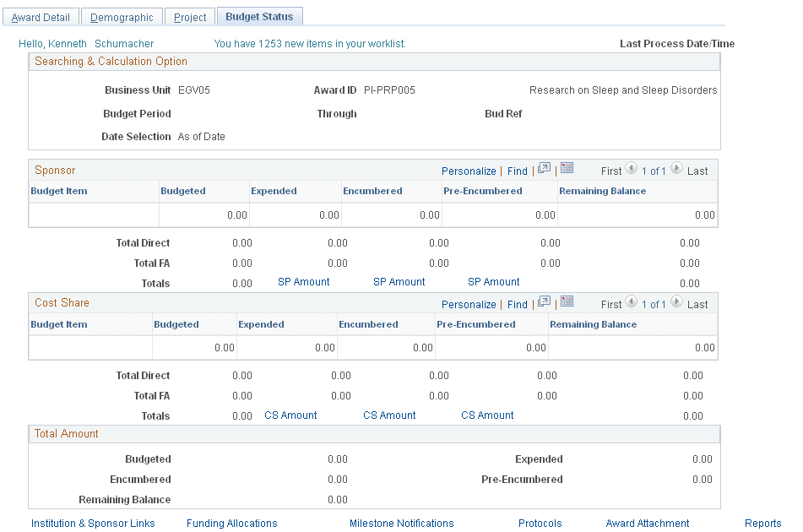
Task: Open the Budgeted CS Amount link
Action: (x=290, y=415)
